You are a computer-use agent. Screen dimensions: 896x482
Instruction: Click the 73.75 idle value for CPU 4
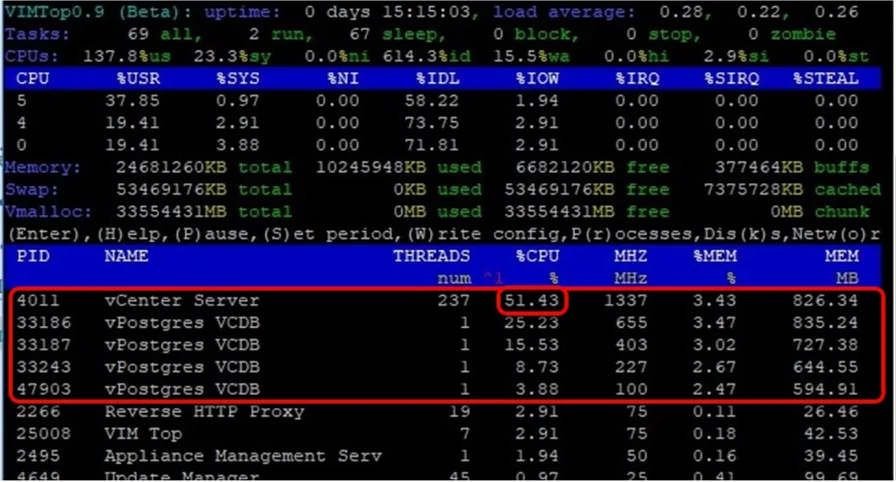(x=431, y=123)
